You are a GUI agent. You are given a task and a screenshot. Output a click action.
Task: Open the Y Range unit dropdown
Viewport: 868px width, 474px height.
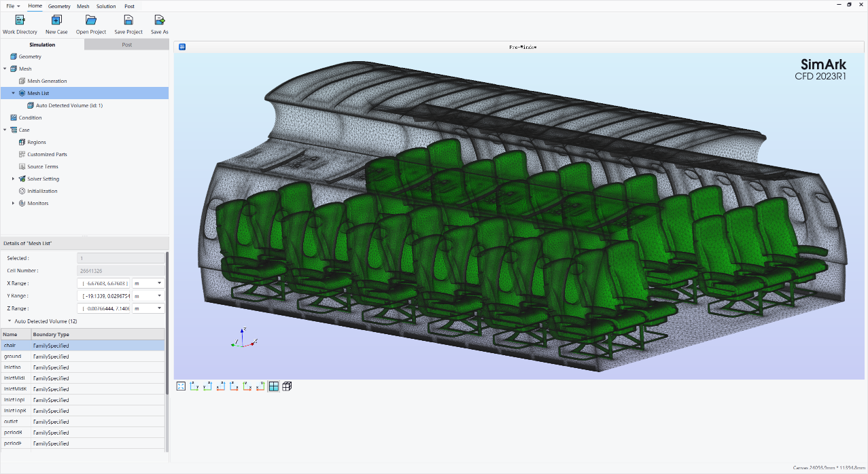point(148,295)
